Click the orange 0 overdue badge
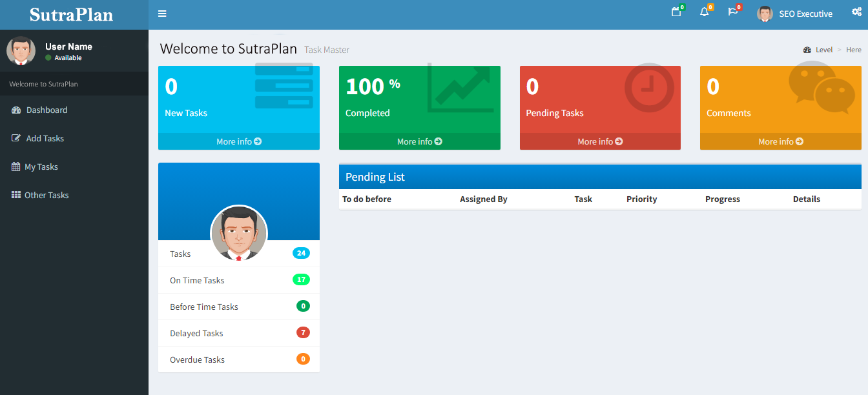Viewport: 868px width, 395px height. [x=303, y=359]
